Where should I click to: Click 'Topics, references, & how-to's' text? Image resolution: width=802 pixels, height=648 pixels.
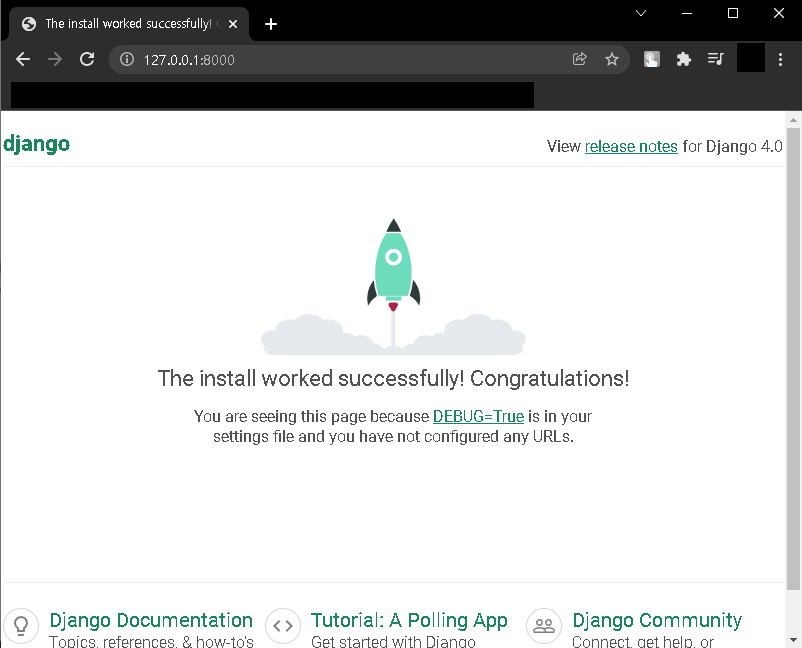tap(151, 641)
